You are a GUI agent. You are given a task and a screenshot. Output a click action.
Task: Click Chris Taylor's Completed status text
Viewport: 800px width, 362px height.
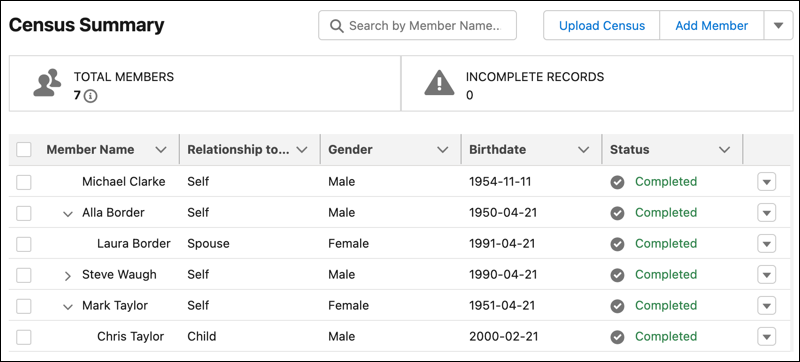[x=666, y=337]
